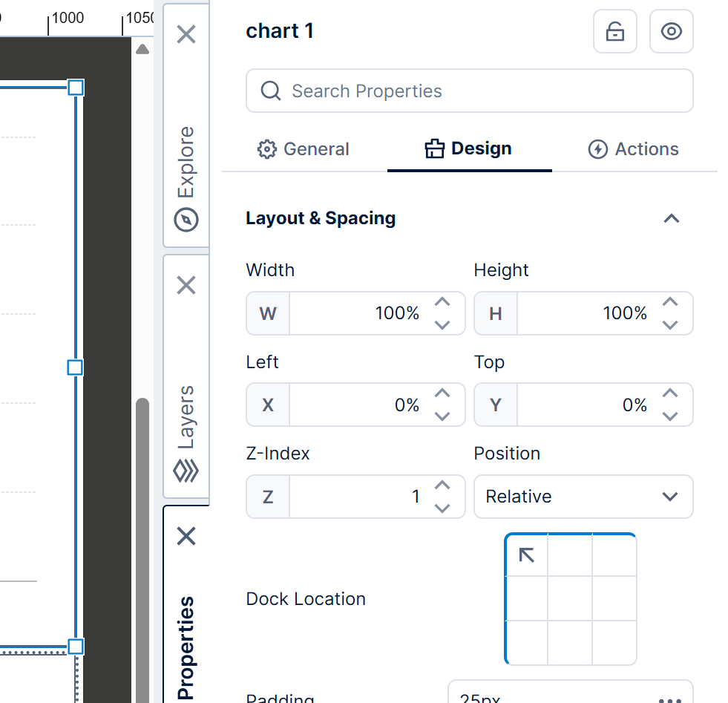
Task: Decrease the Height value with down arrow
Action: (670, 324)
